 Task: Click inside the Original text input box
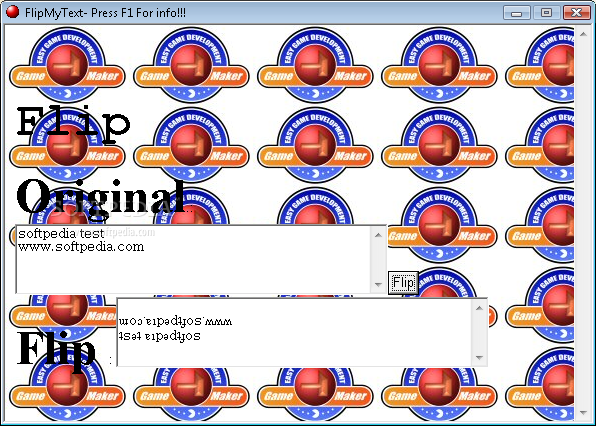[193, 259]
